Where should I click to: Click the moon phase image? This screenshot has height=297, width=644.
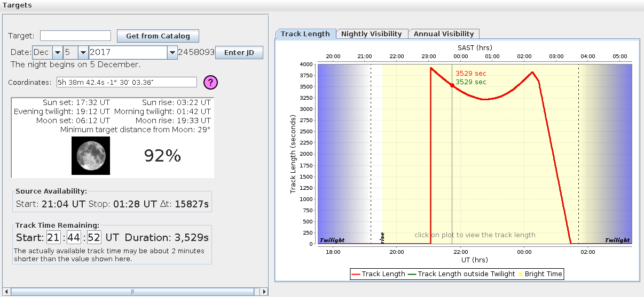pos(91,156)
